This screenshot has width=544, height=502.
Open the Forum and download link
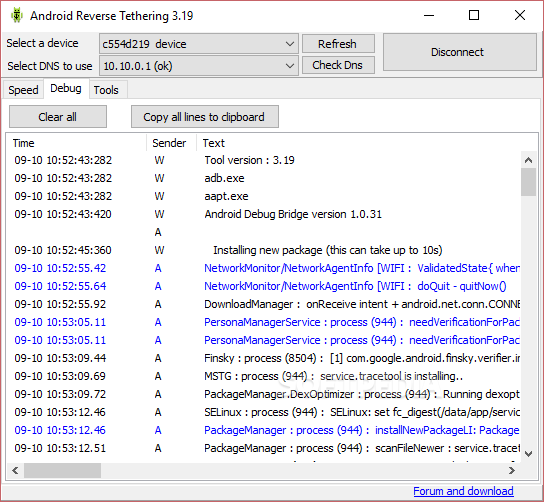[463, 491]
